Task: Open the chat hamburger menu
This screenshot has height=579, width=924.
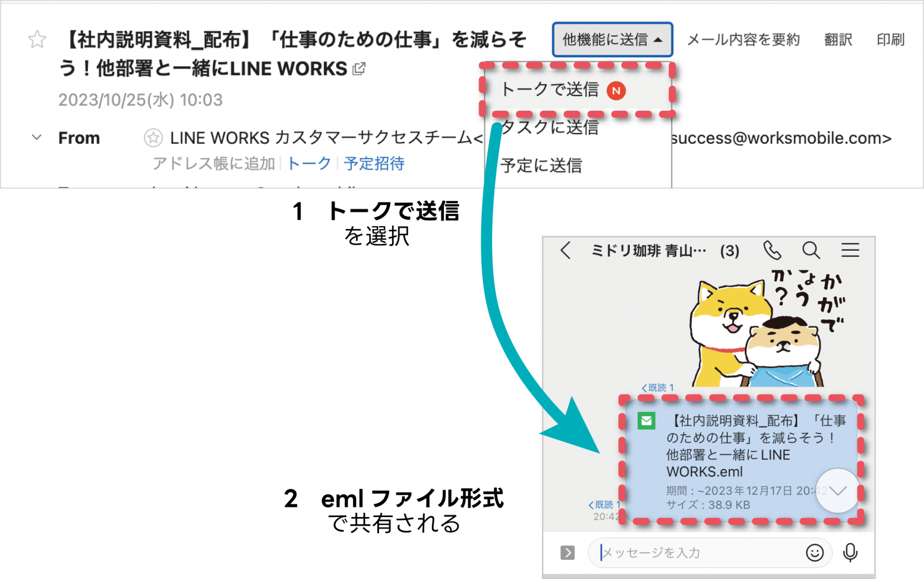Action: click(x=850, y=250)
